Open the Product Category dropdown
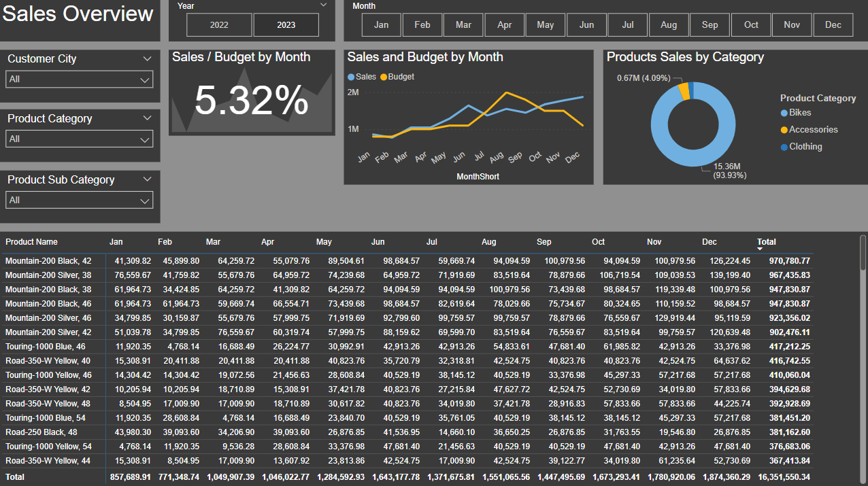Screen dimensions: 868x486 79,139
